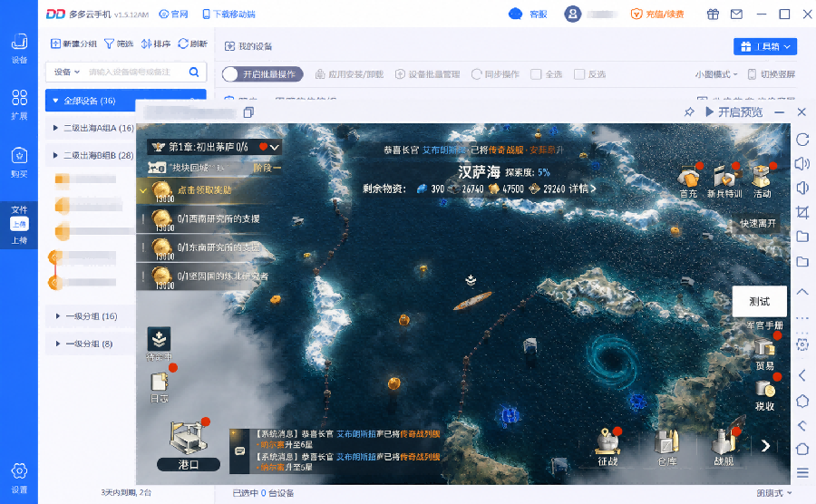Check the 反选 invert selection checkbox

(578, 74)
